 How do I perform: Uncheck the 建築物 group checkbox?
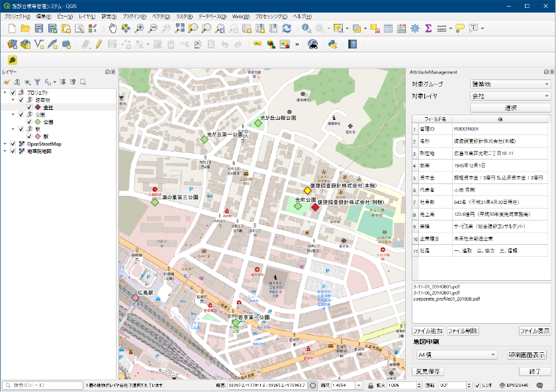pos(21,100)
